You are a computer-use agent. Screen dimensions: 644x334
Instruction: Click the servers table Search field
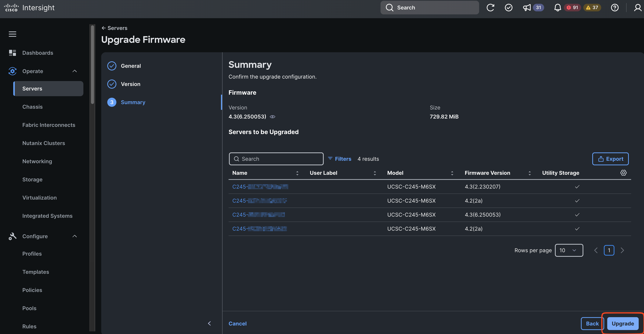click(276, 159)
